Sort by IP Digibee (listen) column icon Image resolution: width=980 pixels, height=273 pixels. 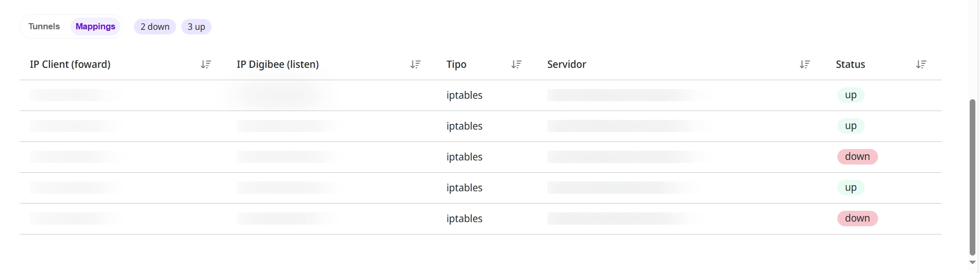(x=416, y=64)
